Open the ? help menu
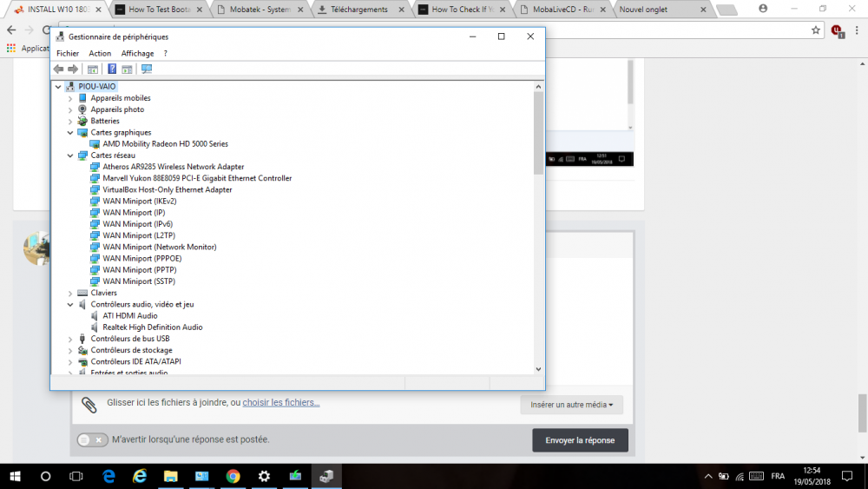This screenshot has width=868, height=489. coord(165,54)
